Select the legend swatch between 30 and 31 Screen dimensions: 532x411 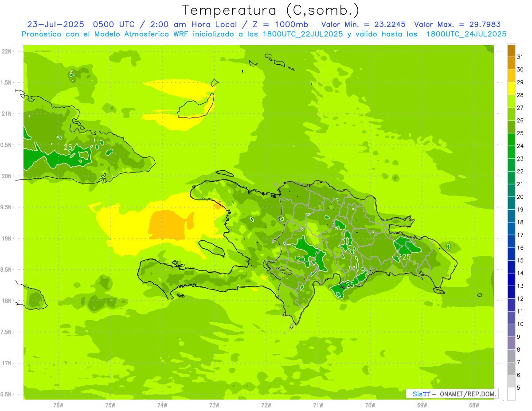(x=511, y=63)
